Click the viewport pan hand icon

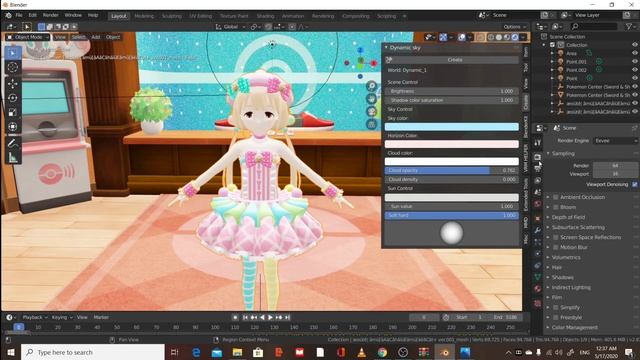pos(371,98)
